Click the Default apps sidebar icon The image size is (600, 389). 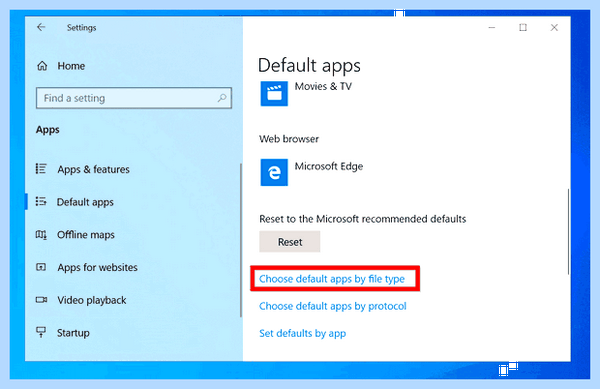(x=41, y=201)
